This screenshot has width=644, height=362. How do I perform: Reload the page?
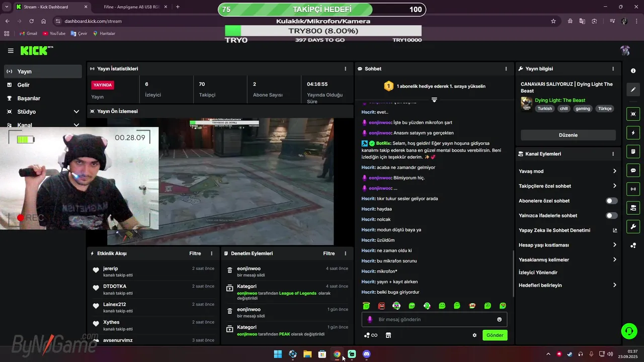pyautogui.click(x=31, y=21)
